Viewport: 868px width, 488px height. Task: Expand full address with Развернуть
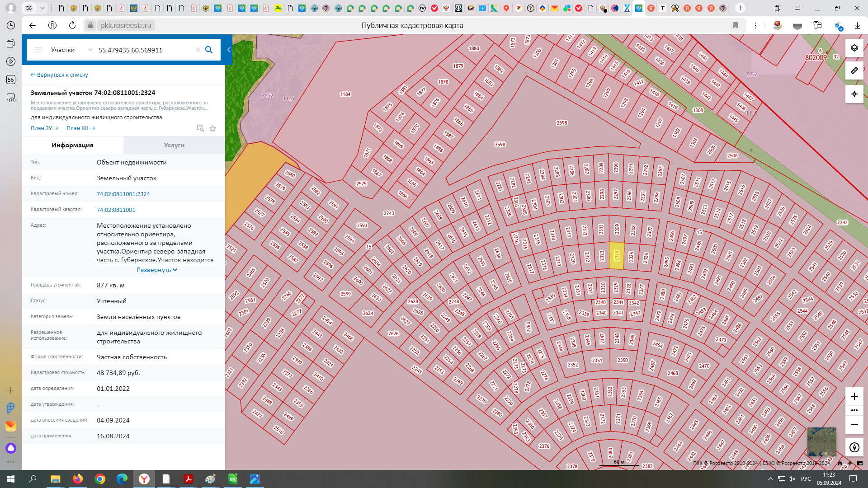click(x=156, y=270)
